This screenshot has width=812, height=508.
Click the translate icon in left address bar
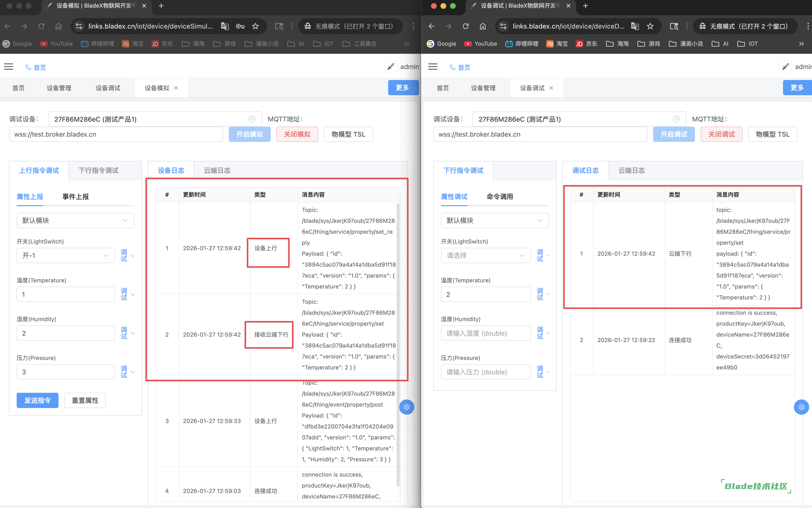click(225, 26)
